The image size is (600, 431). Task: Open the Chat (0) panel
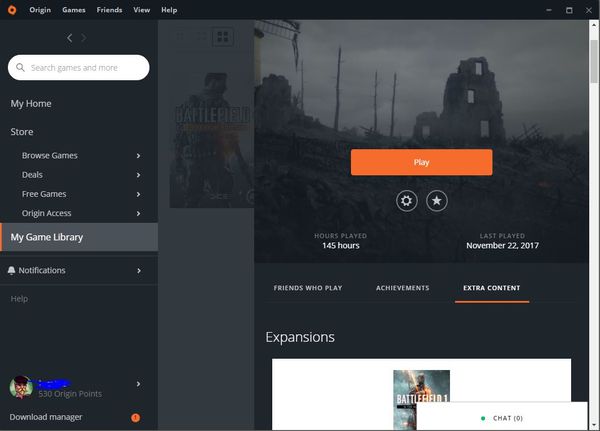(502, 417)
